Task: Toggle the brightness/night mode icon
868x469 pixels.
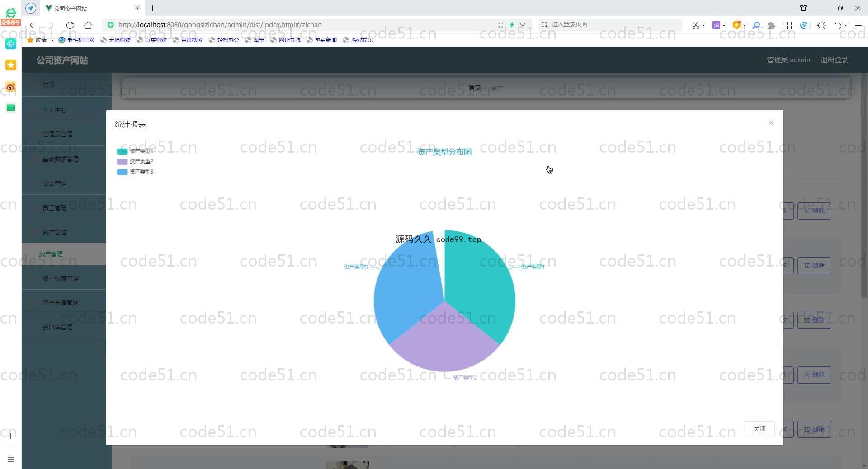Action: click(x=821, y=25)
